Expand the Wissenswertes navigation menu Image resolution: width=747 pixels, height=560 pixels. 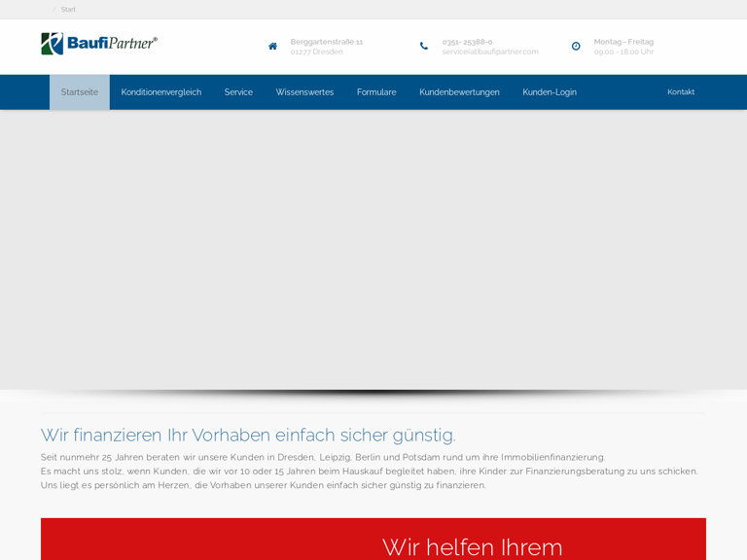tap(304, 92)
